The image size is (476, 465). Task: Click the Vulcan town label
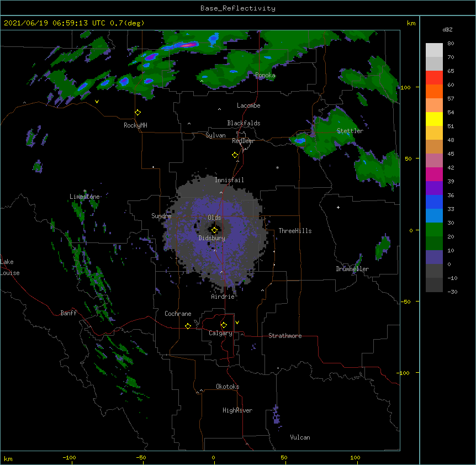coord(300,437)
